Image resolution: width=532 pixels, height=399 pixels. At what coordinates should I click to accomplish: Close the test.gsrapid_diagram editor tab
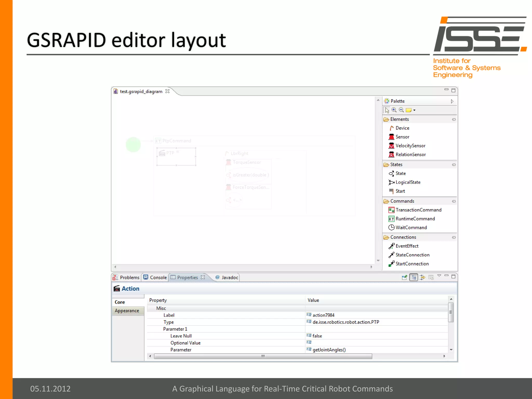click(168, 91)
